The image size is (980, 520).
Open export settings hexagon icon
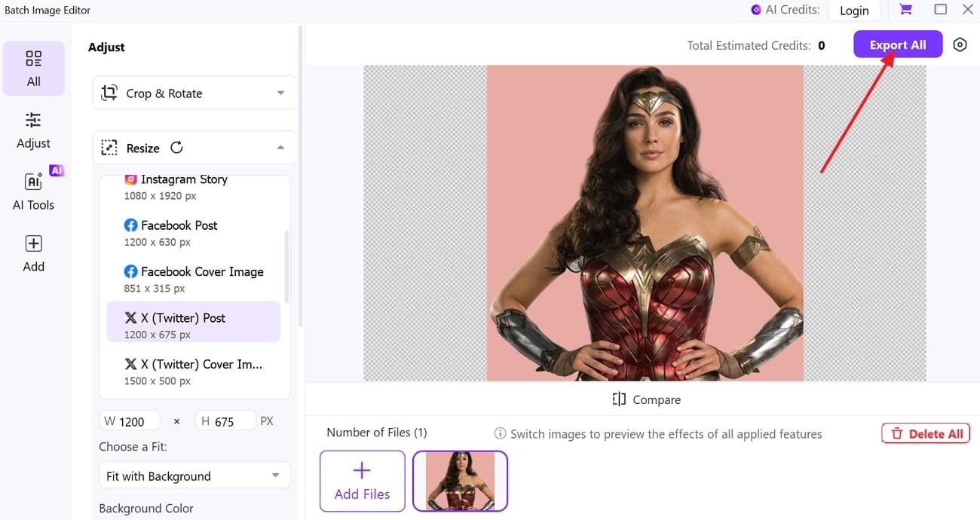pyautogui.click(x=960, y=44)
